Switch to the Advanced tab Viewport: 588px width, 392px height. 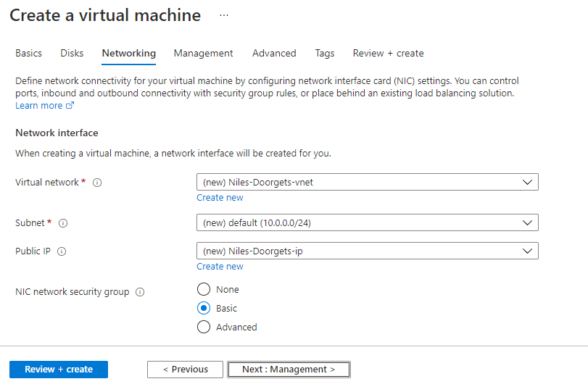pos(274,53)
